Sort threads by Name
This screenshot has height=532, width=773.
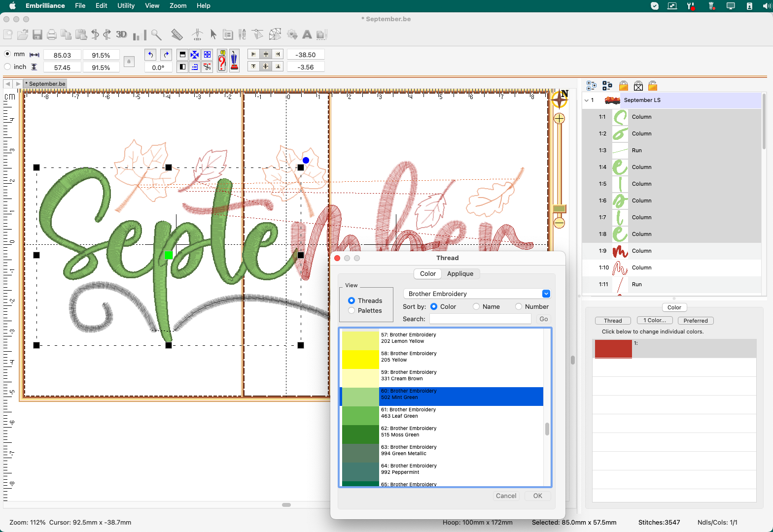pos(476,306)
